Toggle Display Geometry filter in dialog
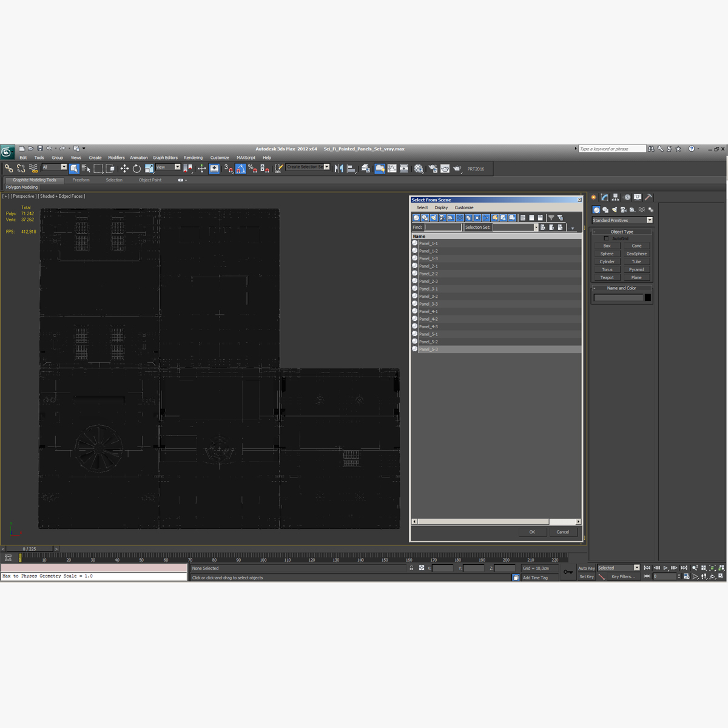 [x=416, y=218]
